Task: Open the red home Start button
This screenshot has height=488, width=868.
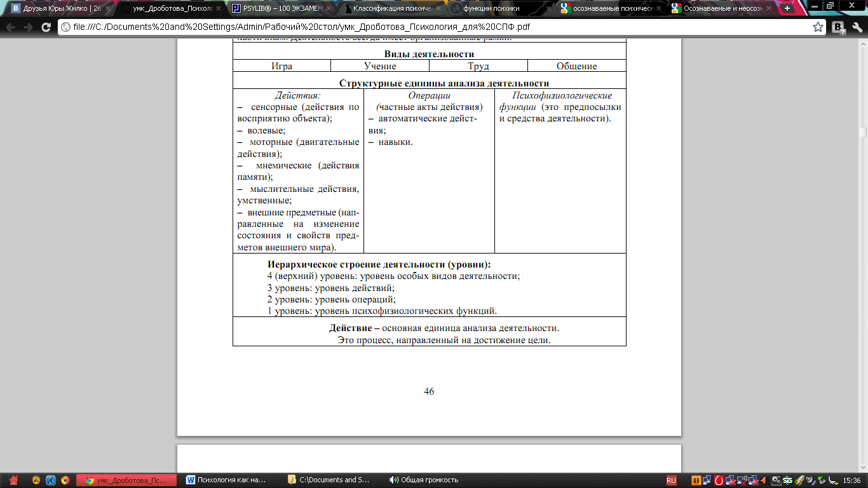Action: tap(12, 480)
